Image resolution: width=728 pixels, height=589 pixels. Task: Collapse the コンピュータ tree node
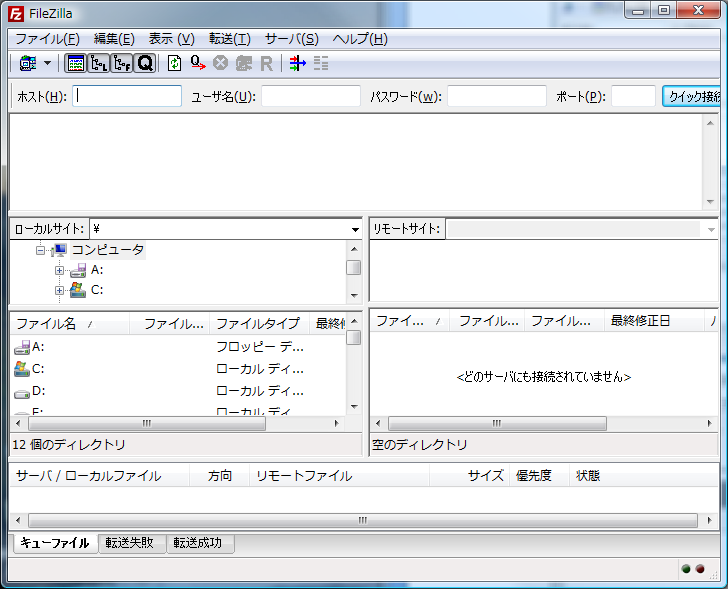click(x=40, y=251)
